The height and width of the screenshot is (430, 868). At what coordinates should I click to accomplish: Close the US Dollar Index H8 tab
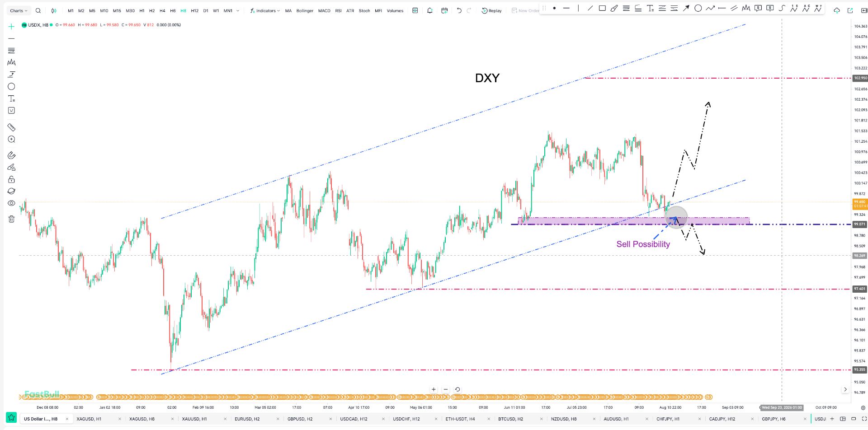tap(67, 419)
